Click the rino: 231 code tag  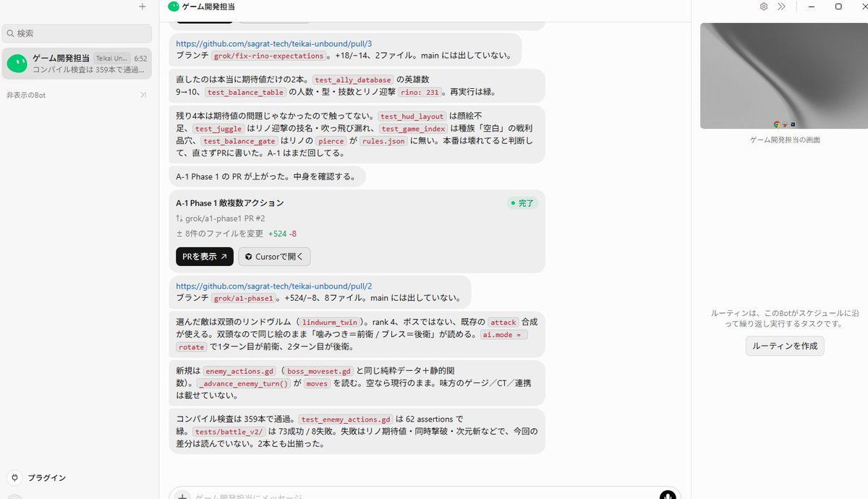[x=420, y=92]
